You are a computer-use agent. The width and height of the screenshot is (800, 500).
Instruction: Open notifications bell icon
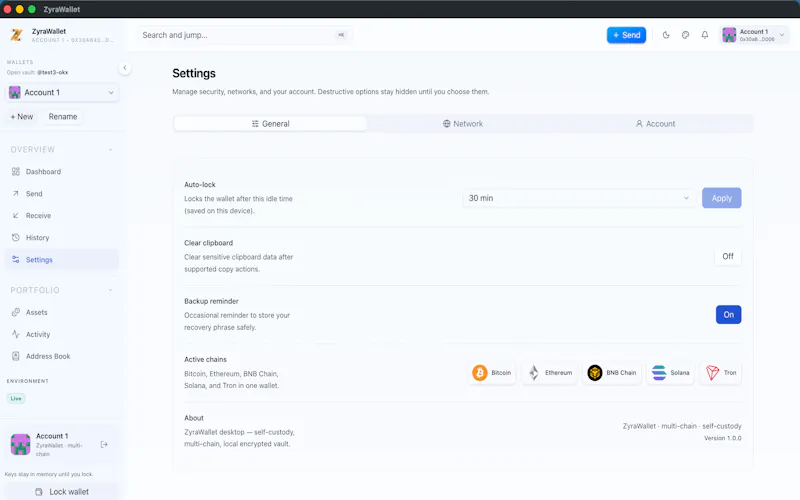tap(705, 35)
